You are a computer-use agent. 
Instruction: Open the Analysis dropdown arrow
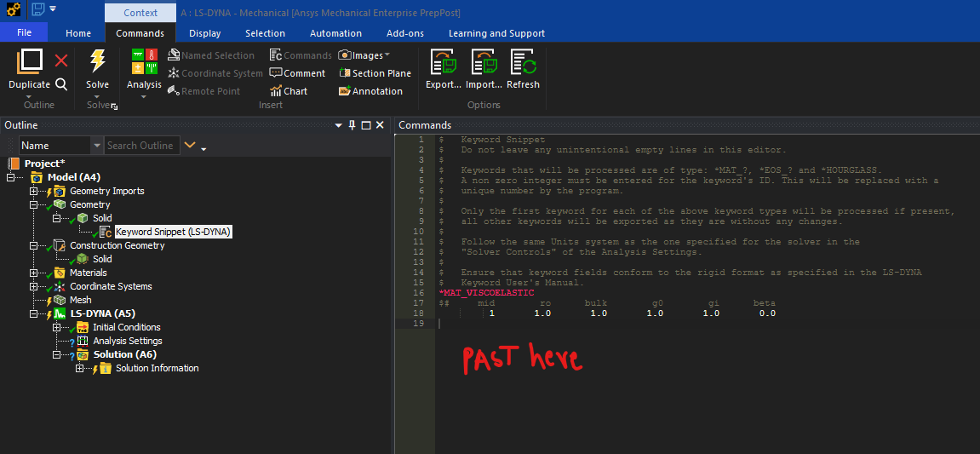(x=145, y=96)
